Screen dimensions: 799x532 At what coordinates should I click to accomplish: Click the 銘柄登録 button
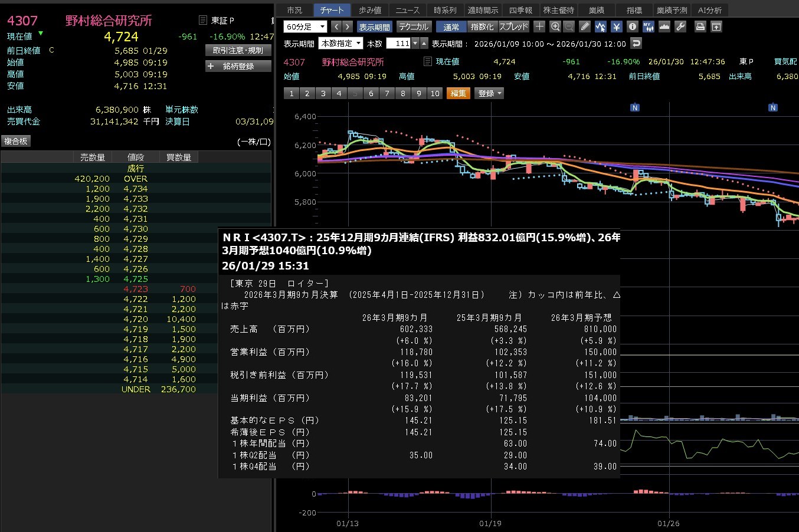(x=238, y=66)
